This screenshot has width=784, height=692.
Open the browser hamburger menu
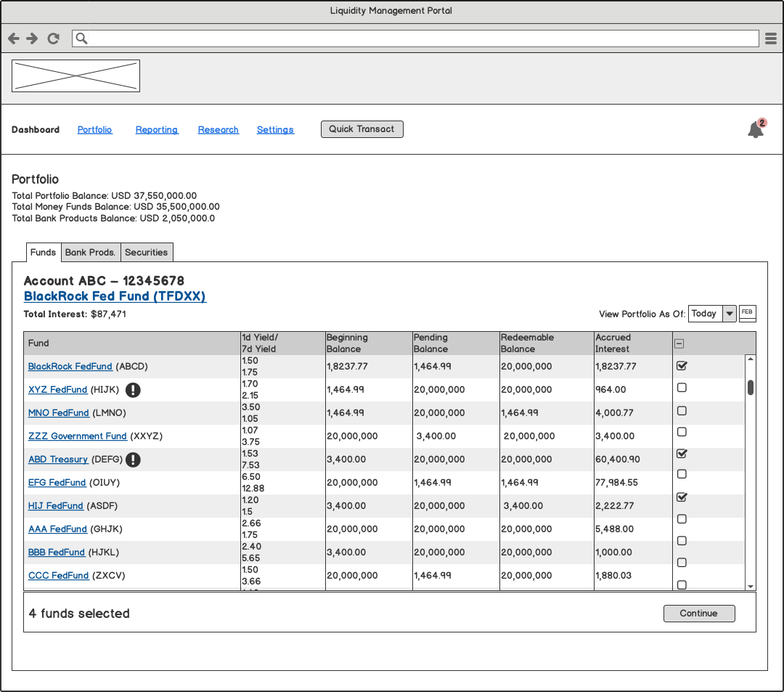click(771, 38)
